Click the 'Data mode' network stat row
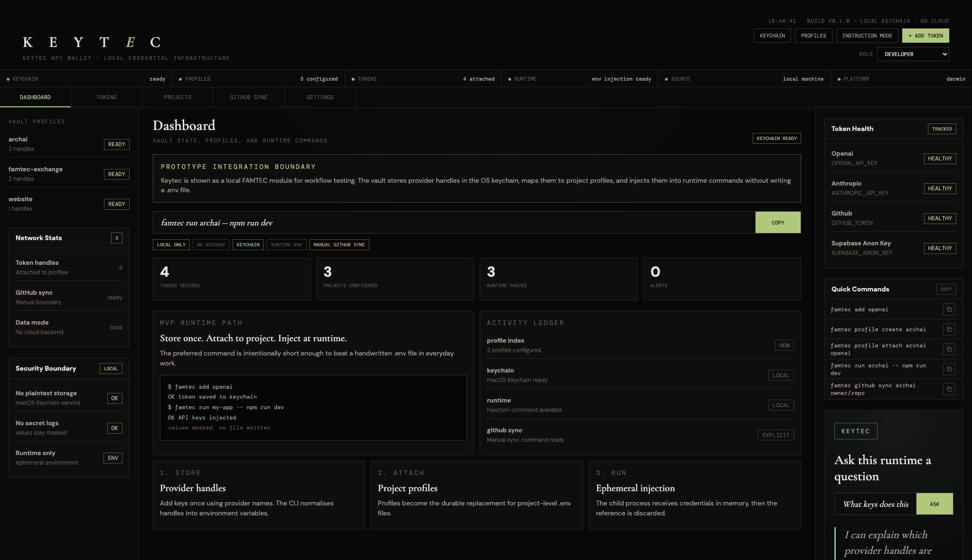 click(69, 327)
